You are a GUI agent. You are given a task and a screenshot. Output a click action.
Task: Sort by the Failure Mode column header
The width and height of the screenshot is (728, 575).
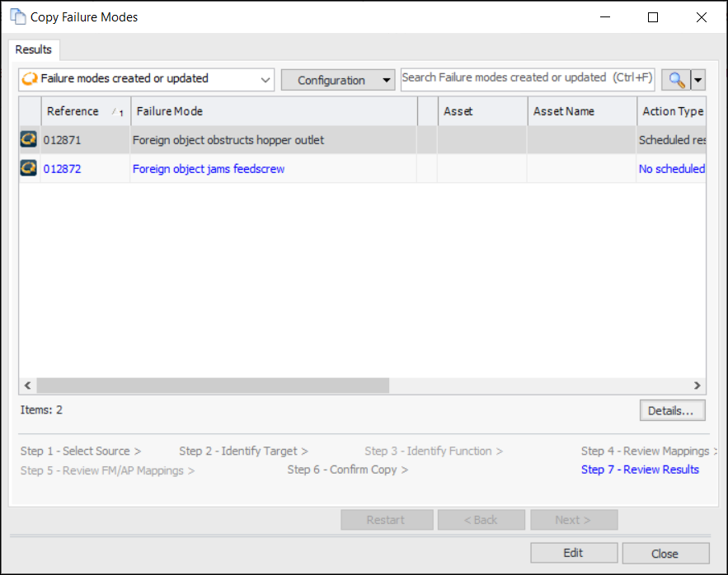pyautogui.click(x=274, y=111)
